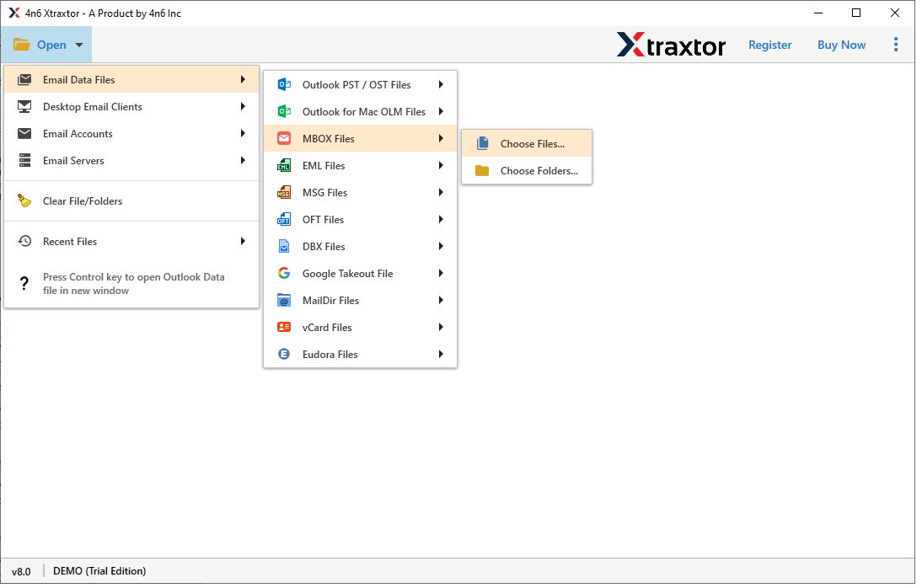Viewport: 922px width, 588px height.
Task: Click the Google Takeout File icon
Action: point(285,273)
